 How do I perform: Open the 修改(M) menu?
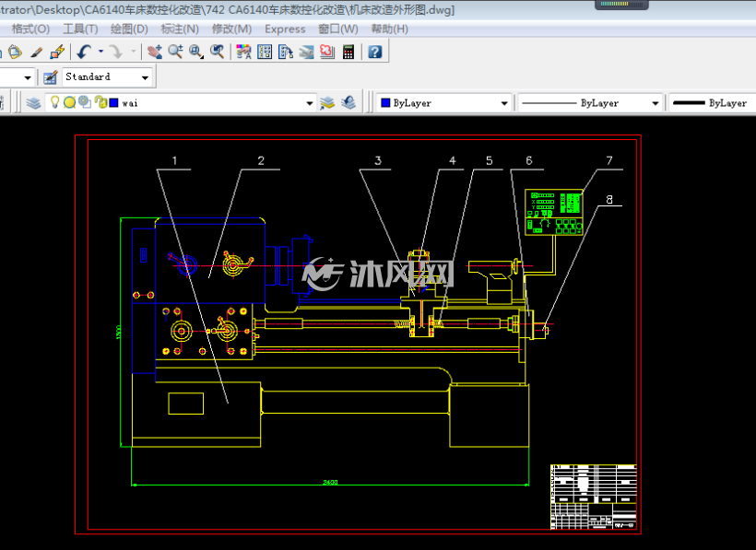(231, 29)
